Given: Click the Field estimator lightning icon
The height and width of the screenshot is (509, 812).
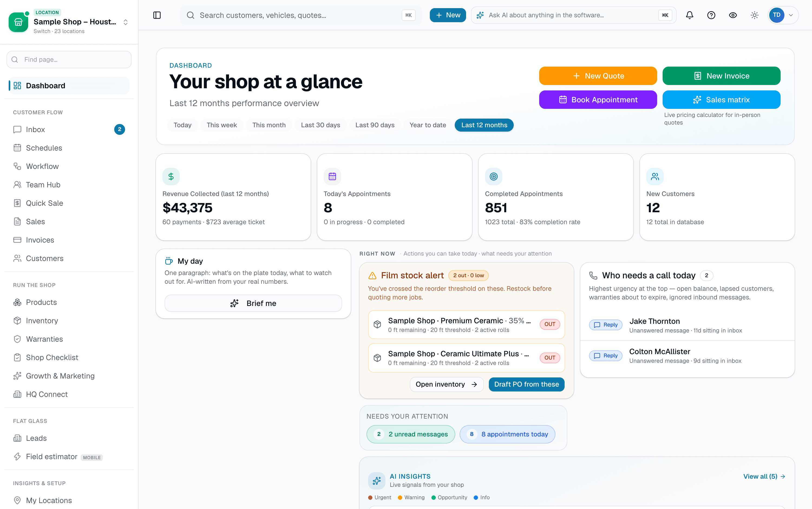Looking at the screenshot, I should coord(17,456).
